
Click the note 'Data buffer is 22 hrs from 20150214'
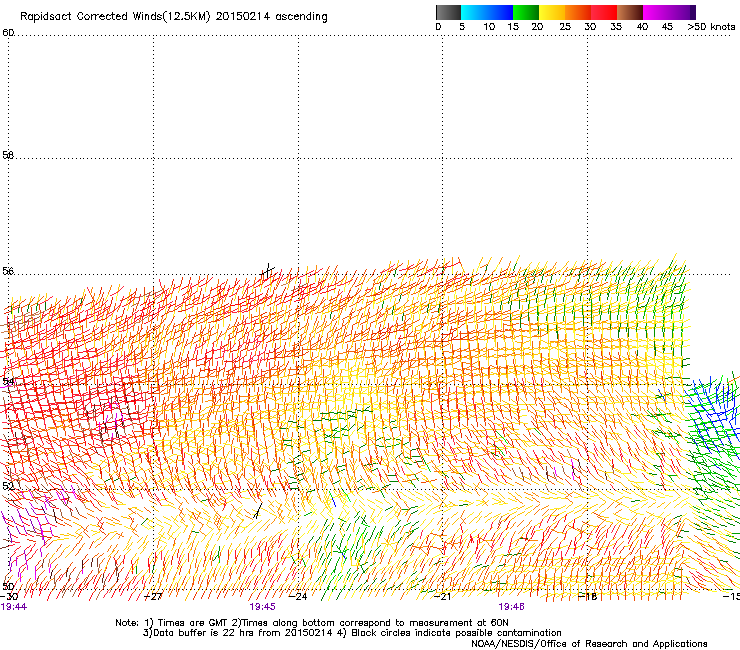(243, 633)
